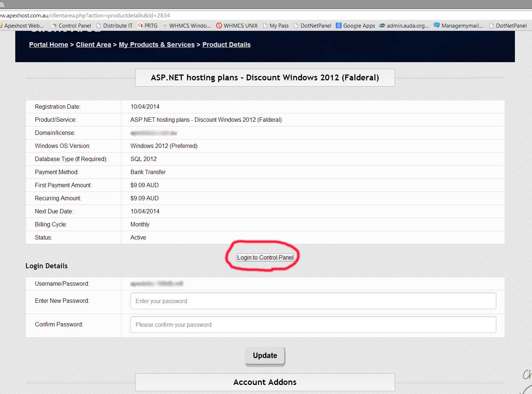Click the Update button
Screen dimensions: 532x394
[265, 355]
